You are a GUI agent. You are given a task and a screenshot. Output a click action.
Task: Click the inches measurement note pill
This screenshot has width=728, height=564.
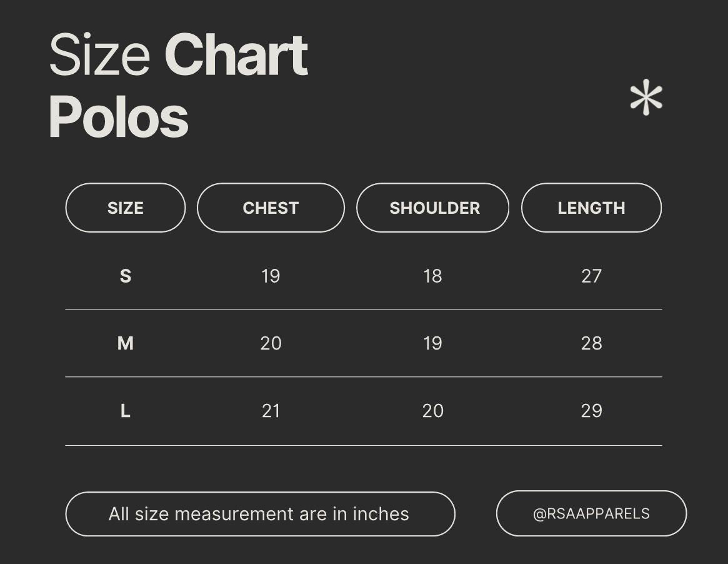click(x=259, y=514)
